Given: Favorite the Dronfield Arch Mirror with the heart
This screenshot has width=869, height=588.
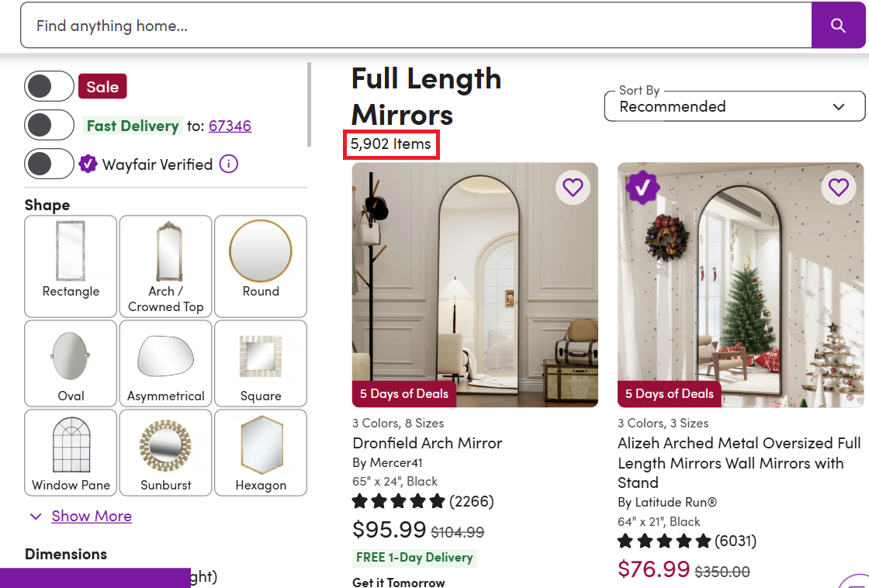Looking at the screenshot, I should pyautogui.click(x=573, y=187).
